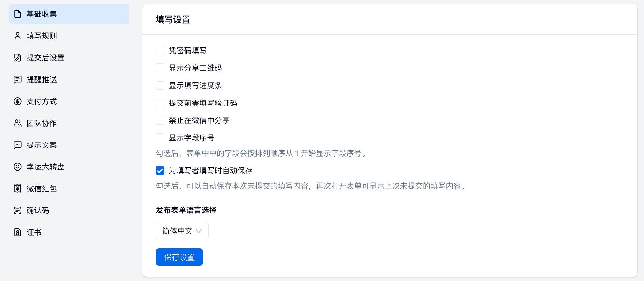Tick the 显示字段序号 checkbox
The height and width of the screenshot is (281, 644).
[160, 138]
